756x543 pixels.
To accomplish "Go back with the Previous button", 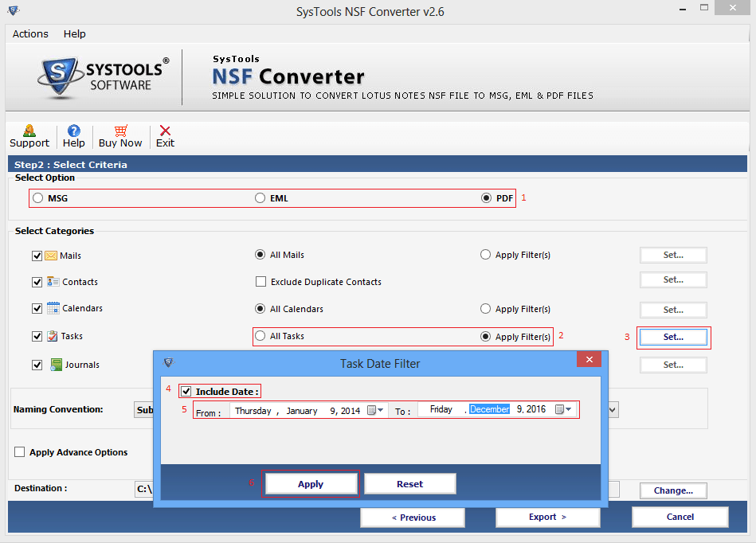I will pos(413,518).
